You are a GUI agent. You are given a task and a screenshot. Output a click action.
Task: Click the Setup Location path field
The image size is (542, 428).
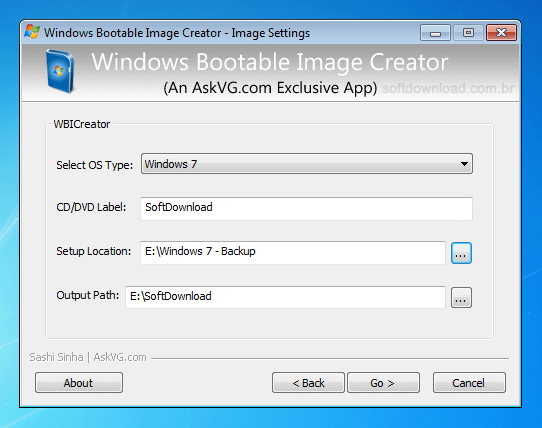tap(293, 253)
